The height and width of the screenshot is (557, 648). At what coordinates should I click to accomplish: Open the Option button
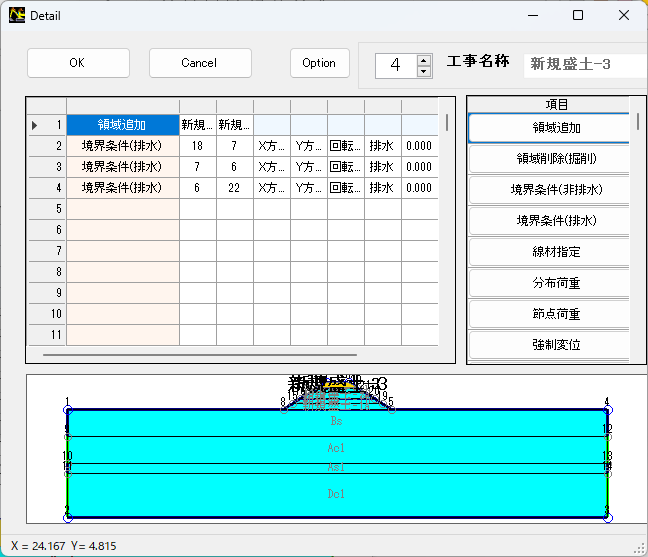(x=319, y=63)
